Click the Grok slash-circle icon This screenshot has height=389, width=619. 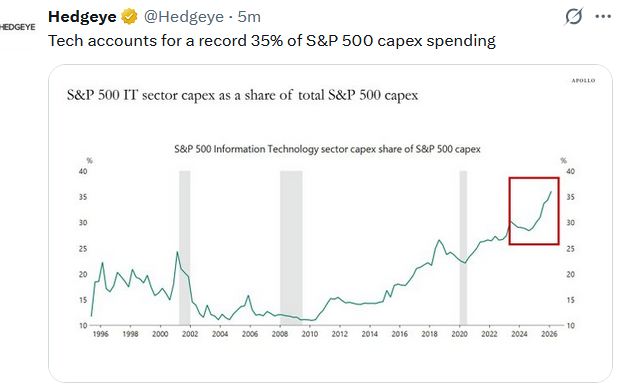point(573,17)
